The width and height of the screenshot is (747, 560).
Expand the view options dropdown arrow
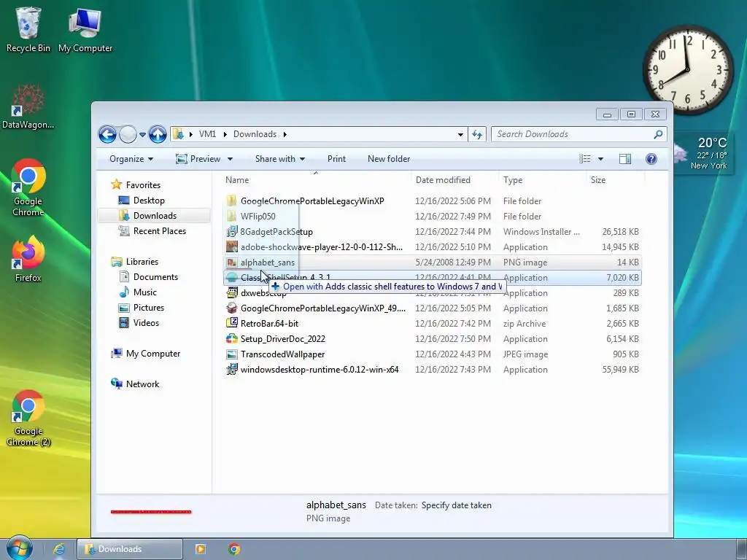pyautogui.click(x=601, y=159)
